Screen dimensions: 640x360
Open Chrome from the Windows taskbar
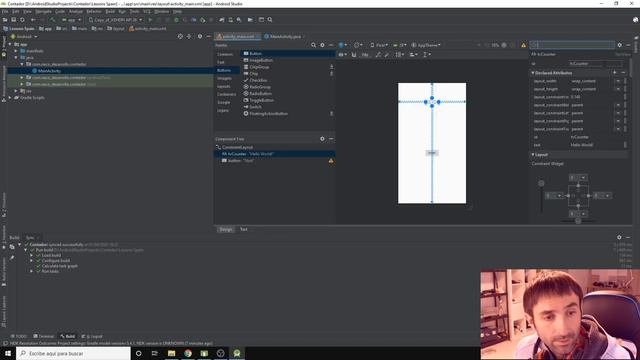(x=188, y=353)
